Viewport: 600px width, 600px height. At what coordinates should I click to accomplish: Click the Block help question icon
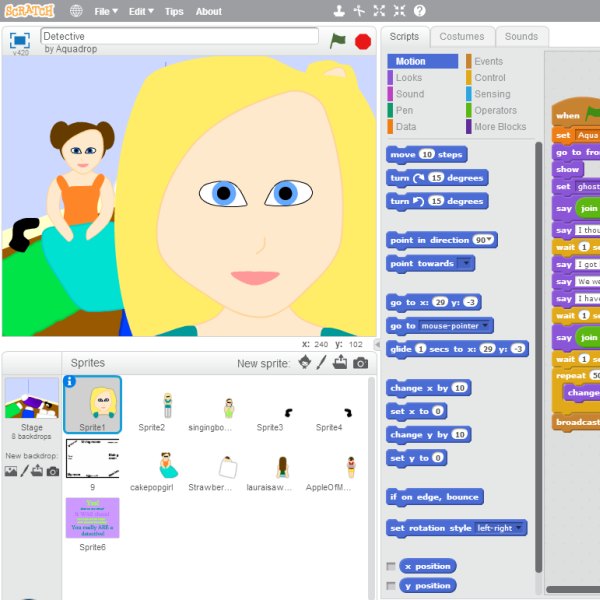pos(420,11)
